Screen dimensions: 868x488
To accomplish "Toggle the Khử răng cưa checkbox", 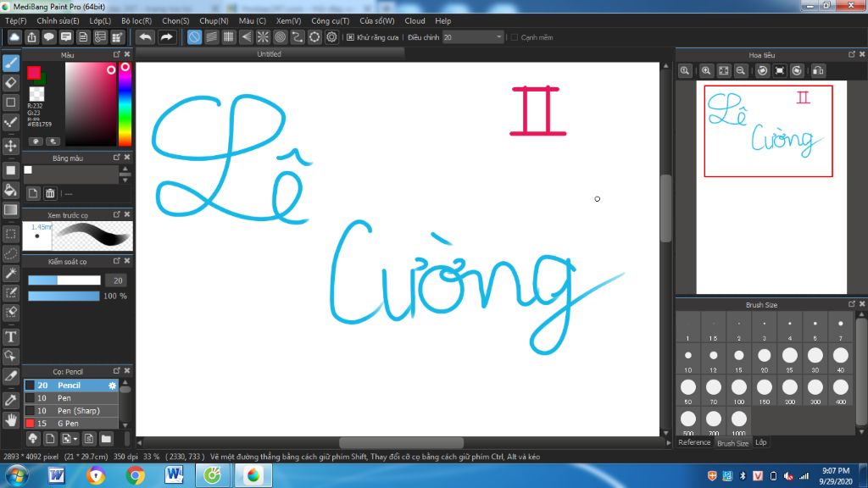I will pyautogui.click(x=350, y=37).
